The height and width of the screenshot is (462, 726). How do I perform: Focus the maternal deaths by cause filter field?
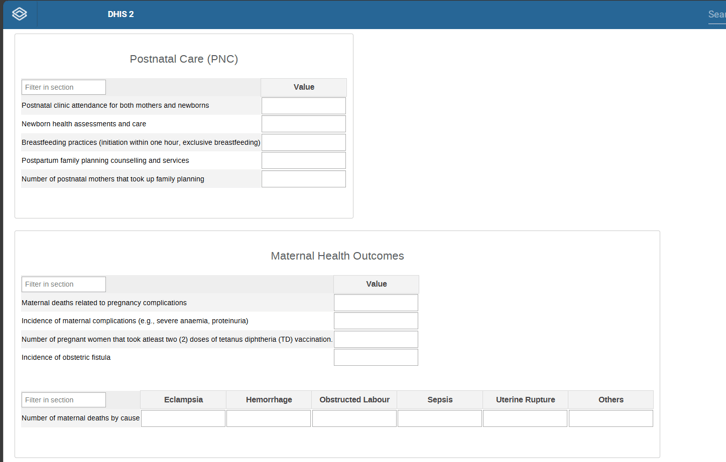click(x=63, y=400)
